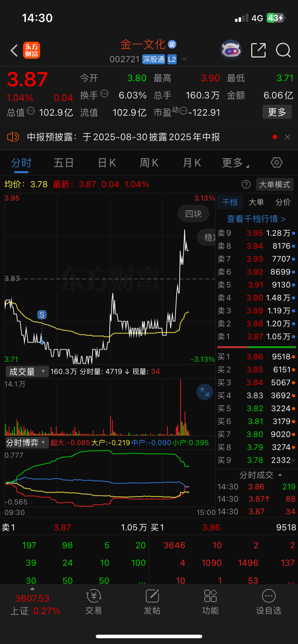Open the robot assistant avatar
Viewport: 298px width, 644px height.
231,50
